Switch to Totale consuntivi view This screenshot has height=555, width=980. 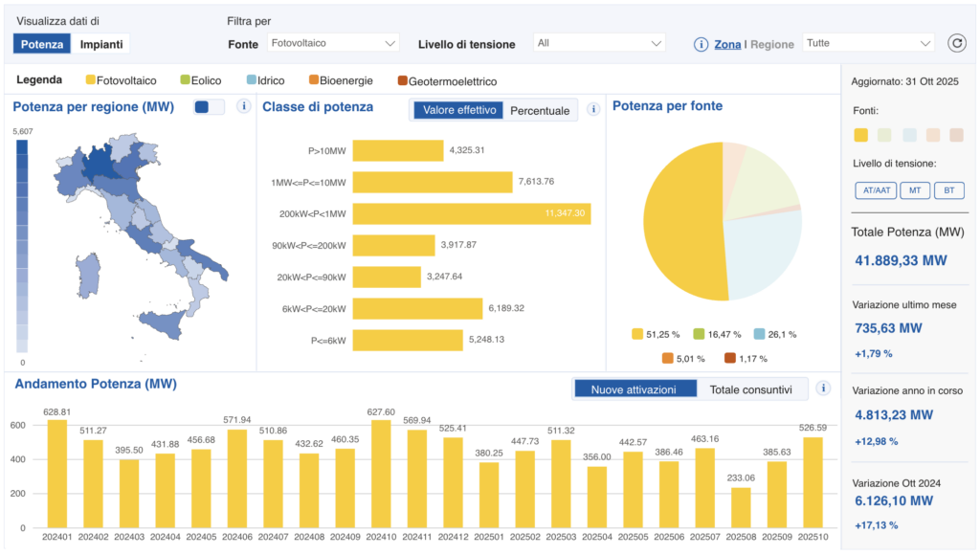(751, 389)
